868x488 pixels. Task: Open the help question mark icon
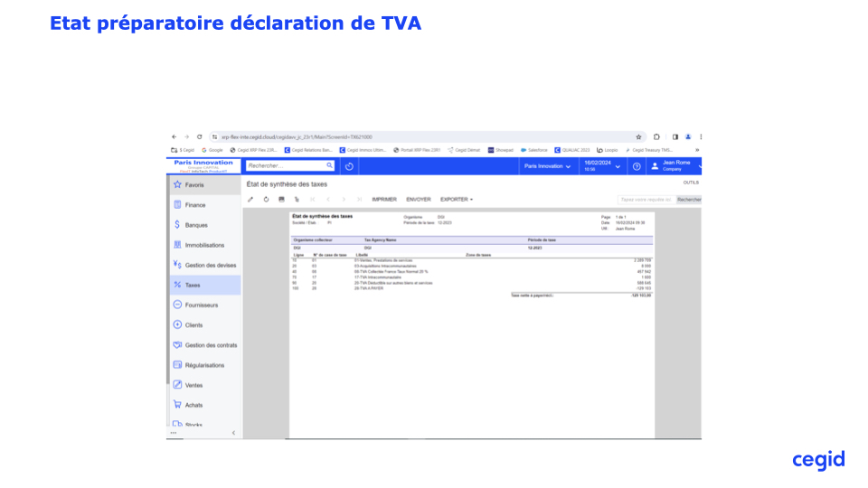637,166
